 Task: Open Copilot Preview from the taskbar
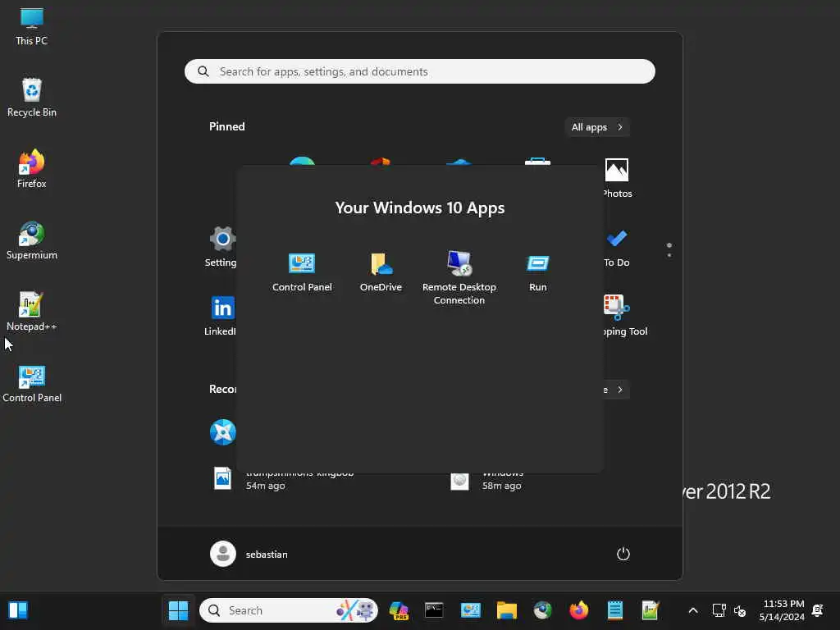tap(399, 610)
